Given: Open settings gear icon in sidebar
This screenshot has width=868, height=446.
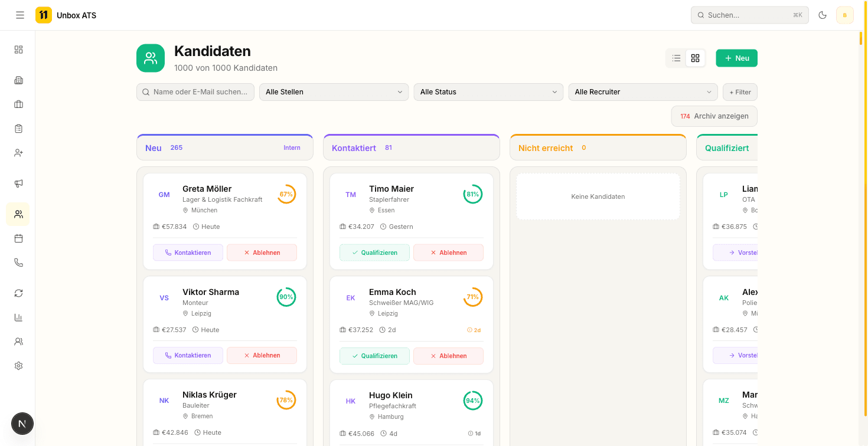Looking at the screenshot, I should [18, 366].
